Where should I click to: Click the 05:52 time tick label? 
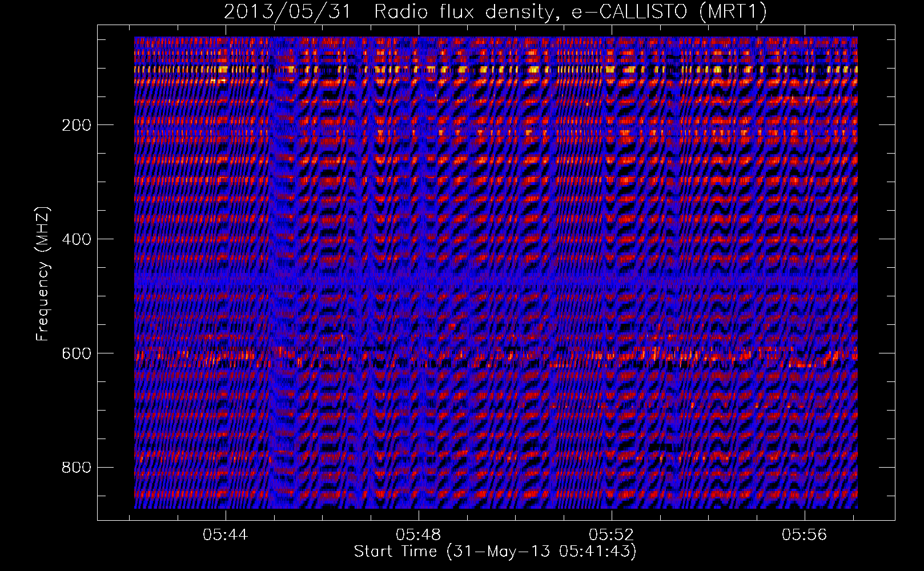612,535
